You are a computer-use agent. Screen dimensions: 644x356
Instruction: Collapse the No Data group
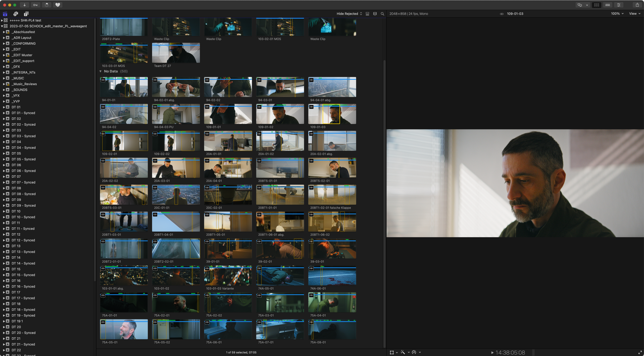point(100,71)
